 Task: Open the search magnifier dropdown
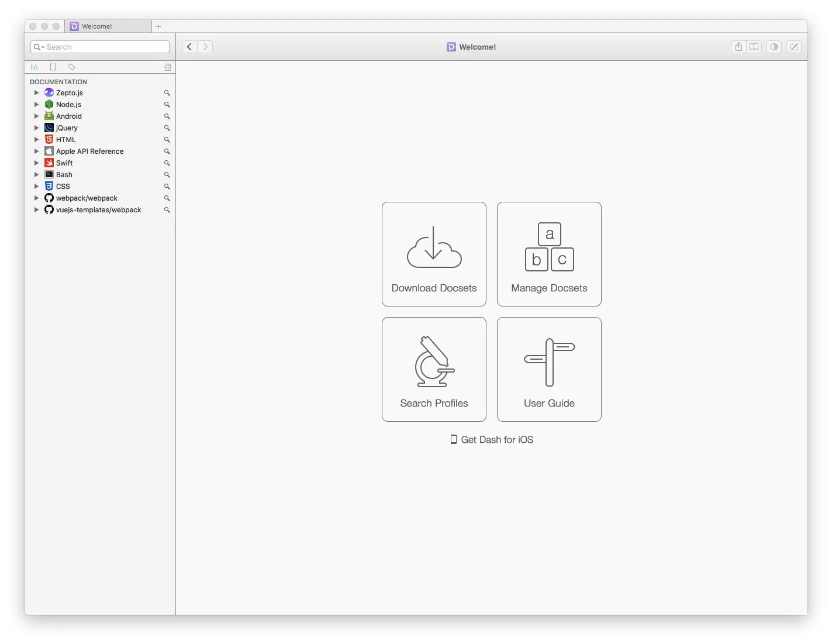39,47
